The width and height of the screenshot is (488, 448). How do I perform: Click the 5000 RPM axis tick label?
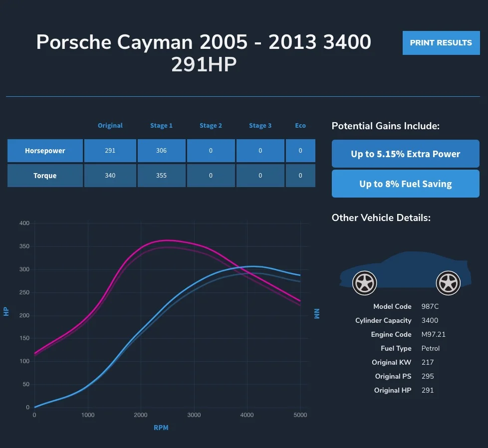click(300, 415)
